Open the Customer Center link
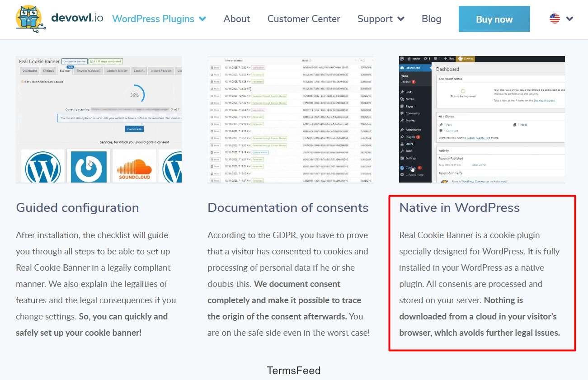This screenshot has width=588, height=380. pos(304,19)
